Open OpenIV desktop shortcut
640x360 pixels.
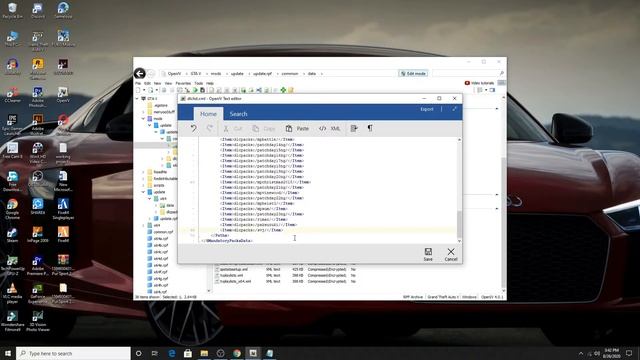[x=63, y=95]
